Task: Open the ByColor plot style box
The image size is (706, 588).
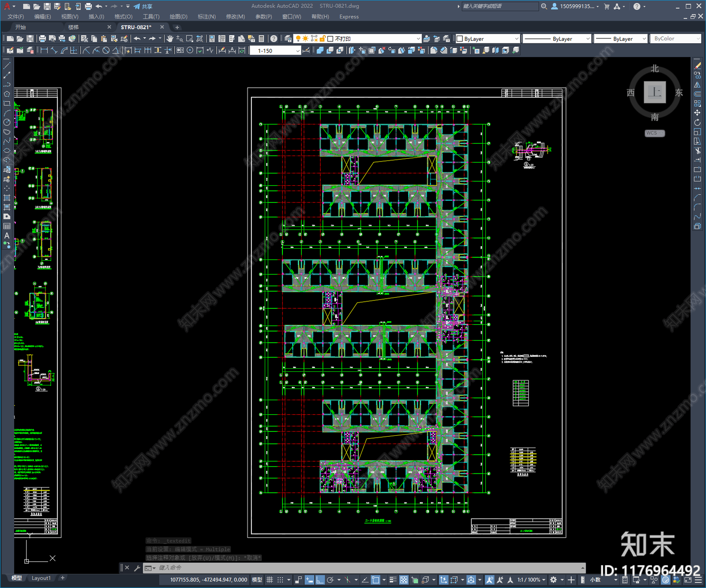Action: point(676,39)
